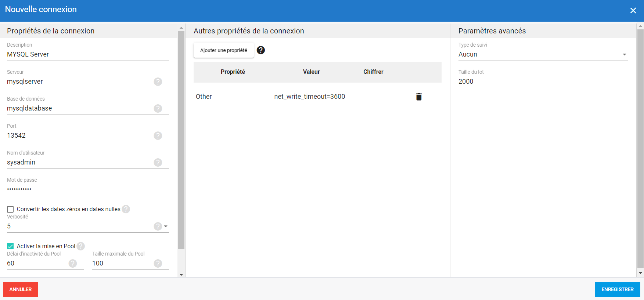Image resolution: width=644 pixels, height=300 pixels.
Task: Open the Verbosité dropdown arrow
Action: pos(166,226)
